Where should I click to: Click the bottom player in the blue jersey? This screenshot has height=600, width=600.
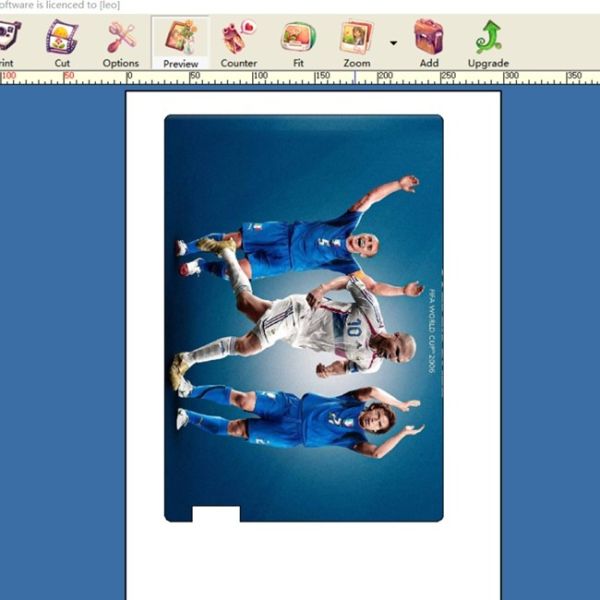(300, 417)
